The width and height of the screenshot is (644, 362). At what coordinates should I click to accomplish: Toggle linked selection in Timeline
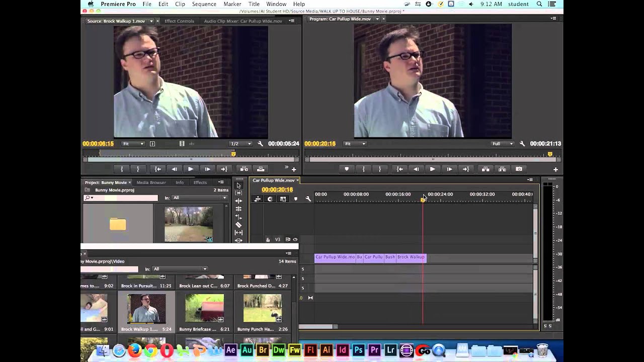[283, 199]
